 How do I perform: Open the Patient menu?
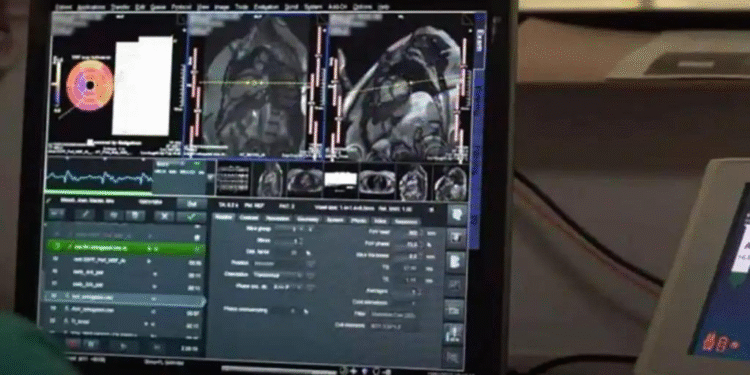(63, 7)
